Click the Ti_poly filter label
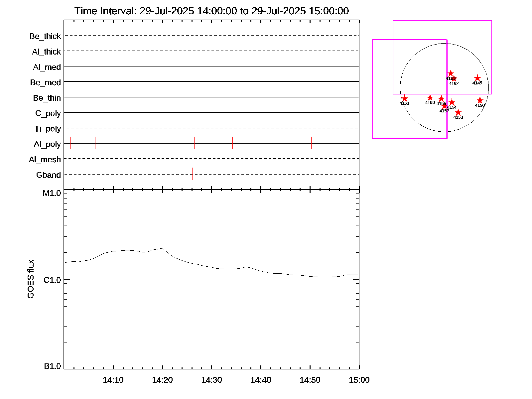Screen dimensions: 532x399 click(48, 129)
